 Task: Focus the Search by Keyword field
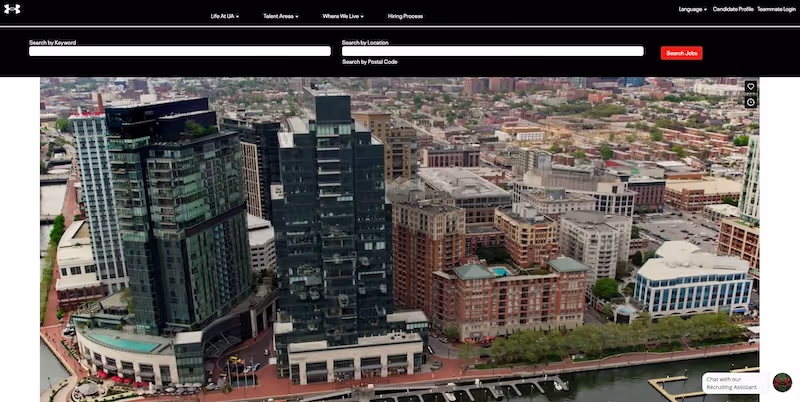[180, 51]
